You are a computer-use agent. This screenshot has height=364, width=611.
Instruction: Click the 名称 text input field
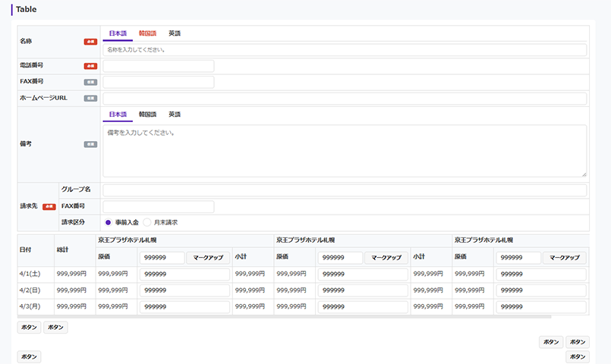point(345,50)
